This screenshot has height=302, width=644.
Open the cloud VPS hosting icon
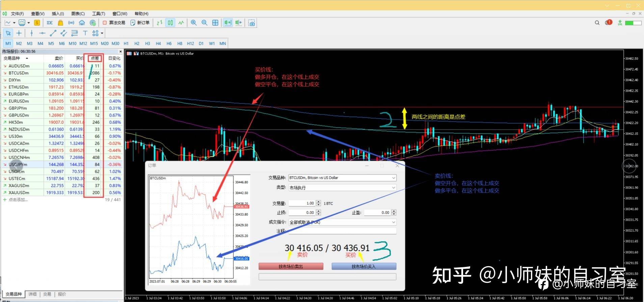coord(82,23)
